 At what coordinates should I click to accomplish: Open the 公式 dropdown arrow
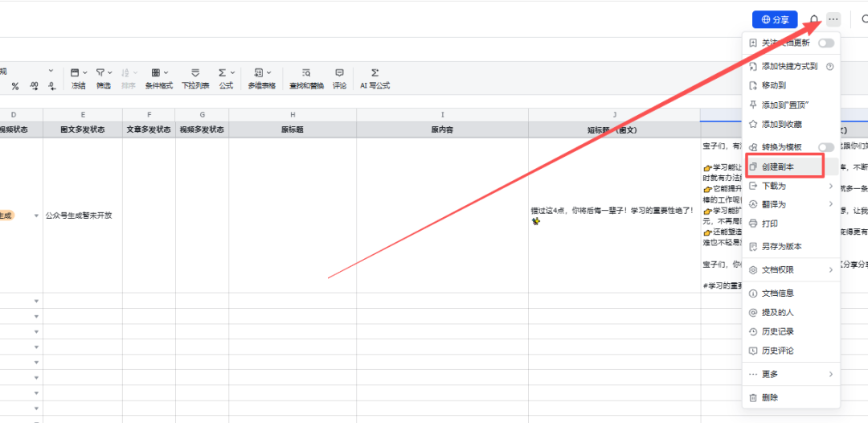(x=232, y=72)
